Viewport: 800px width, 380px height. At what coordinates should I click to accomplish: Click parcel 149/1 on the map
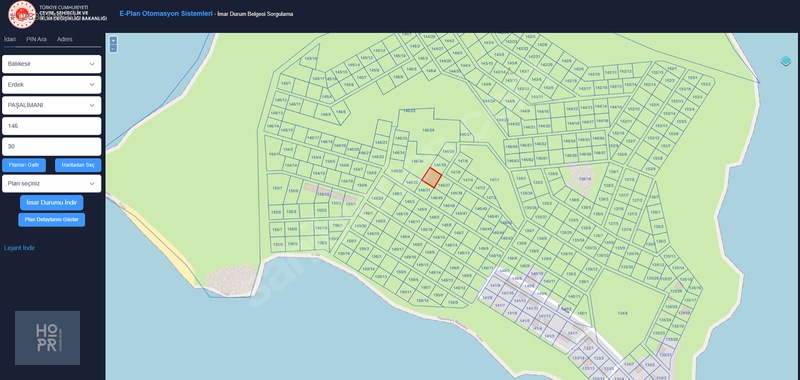pyautogui.click(x=368, y=214)
